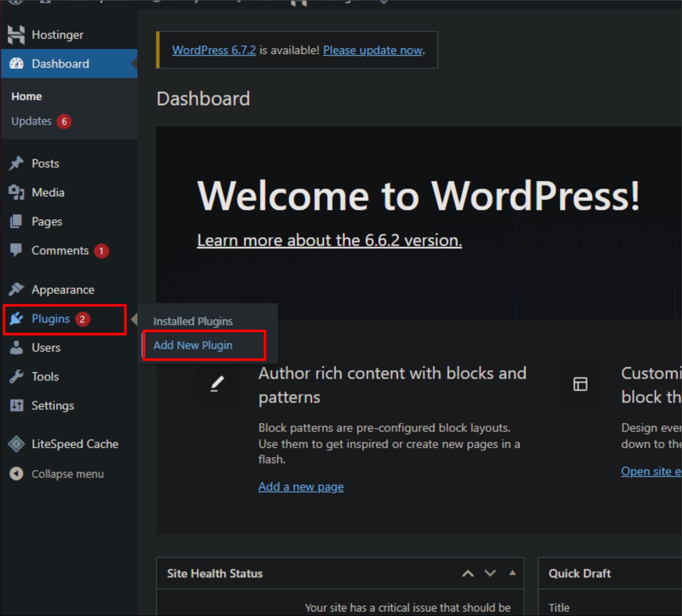Click the Dashboard gauge icon
682x616 pixels.
[16, 63]
